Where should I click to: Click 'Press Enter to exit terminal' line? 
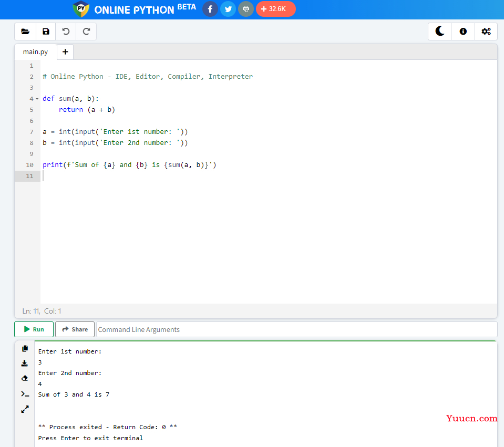(90, 438)
